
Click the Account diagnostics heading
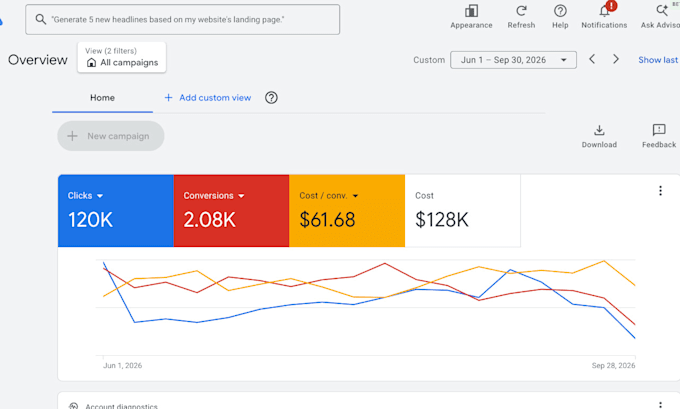[x=121, y=406]
